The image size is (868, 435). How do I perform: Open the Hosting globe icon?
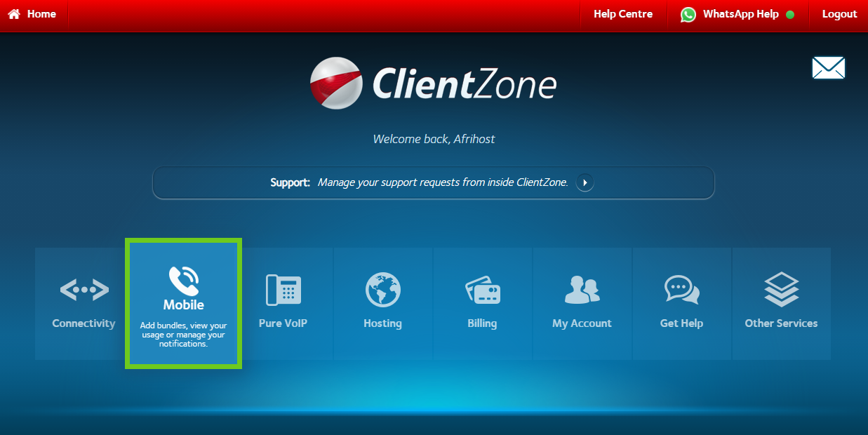(x=382, y=290)
